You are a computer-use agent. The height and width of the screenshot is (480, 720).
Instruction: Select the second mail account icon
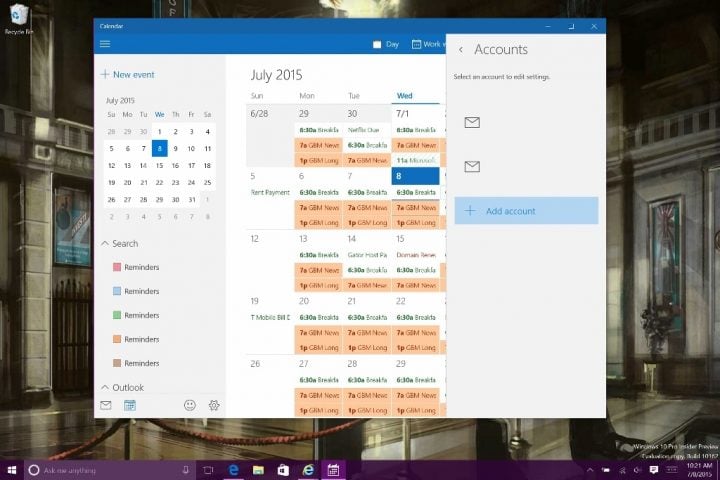pos(472,166)
